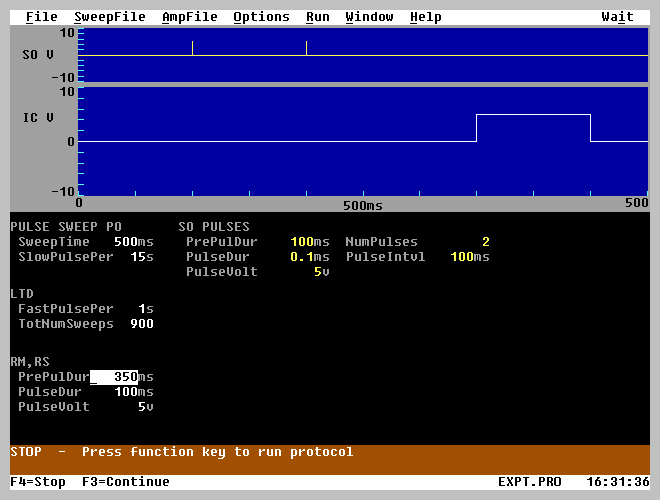Image resolution: width=660 pixels, height=500 pixels.
Task: Open the AmpFile menu
Action: 189,17
